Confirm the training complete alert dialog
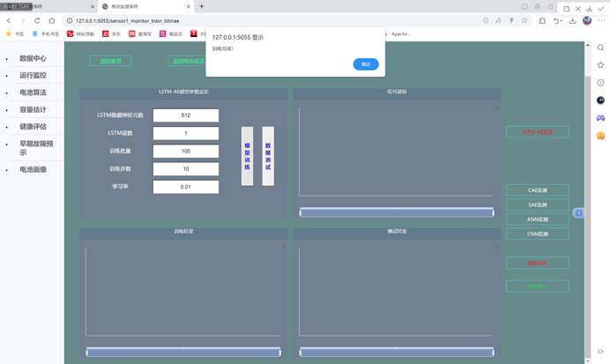The height and width of the screenshot is (364, 610). (x=365, y=64)
